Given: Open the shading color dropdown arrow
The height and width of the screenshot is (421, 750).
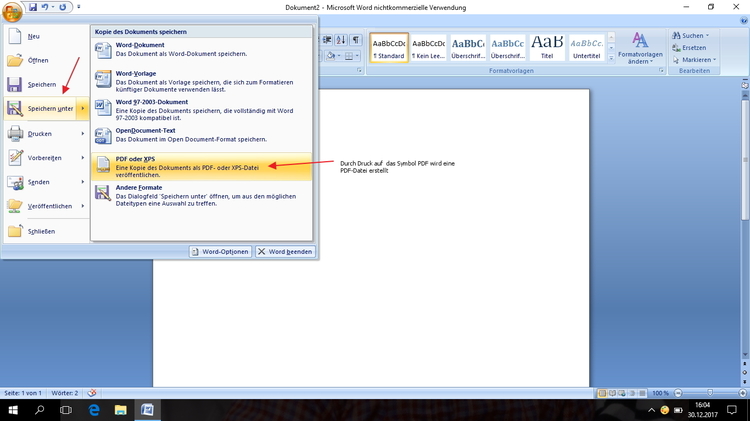Looking at the screenshot, I should coord(339,56).
